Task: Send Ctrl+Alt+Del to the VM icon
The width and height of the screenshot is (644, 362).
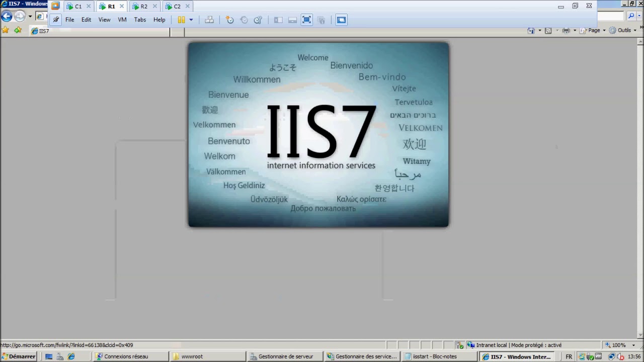Action: (209, 20)
